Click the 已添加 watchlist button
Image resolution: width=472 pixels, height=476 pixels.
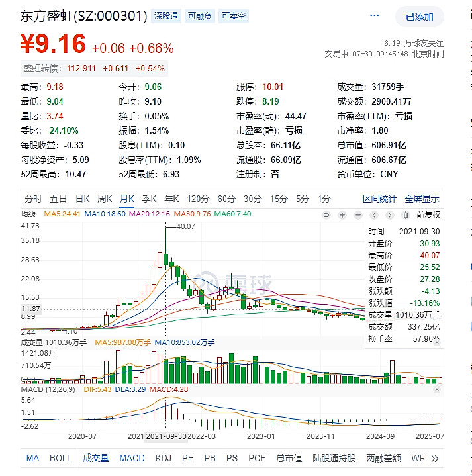420,17
